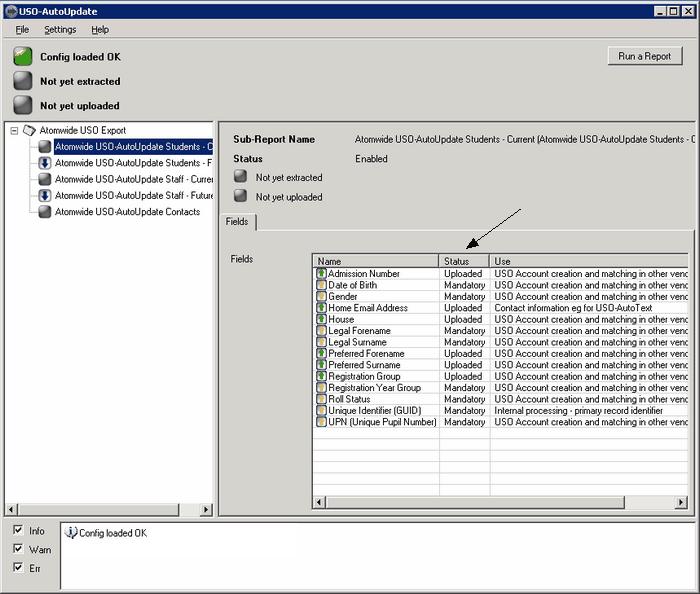Click the grey indicator beside top Not yet uploaded

[x=22, y=106]
